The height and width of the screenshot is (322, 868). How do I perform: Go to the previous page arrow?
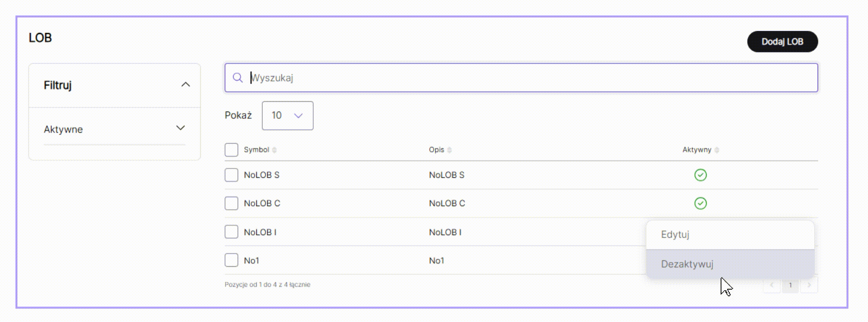pyautogui.click(x=772, y=285)
